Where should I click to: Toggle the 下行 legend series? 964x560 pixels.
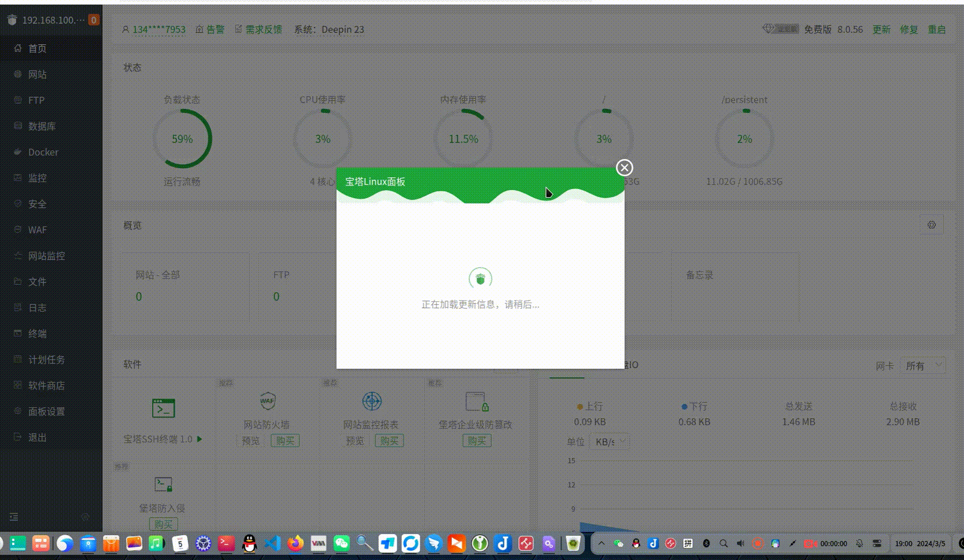point(694,406)
